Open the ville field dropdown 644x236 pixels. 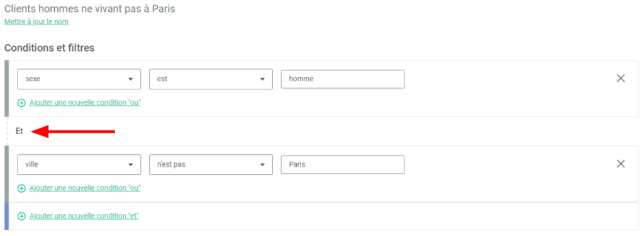click(79, 164)
